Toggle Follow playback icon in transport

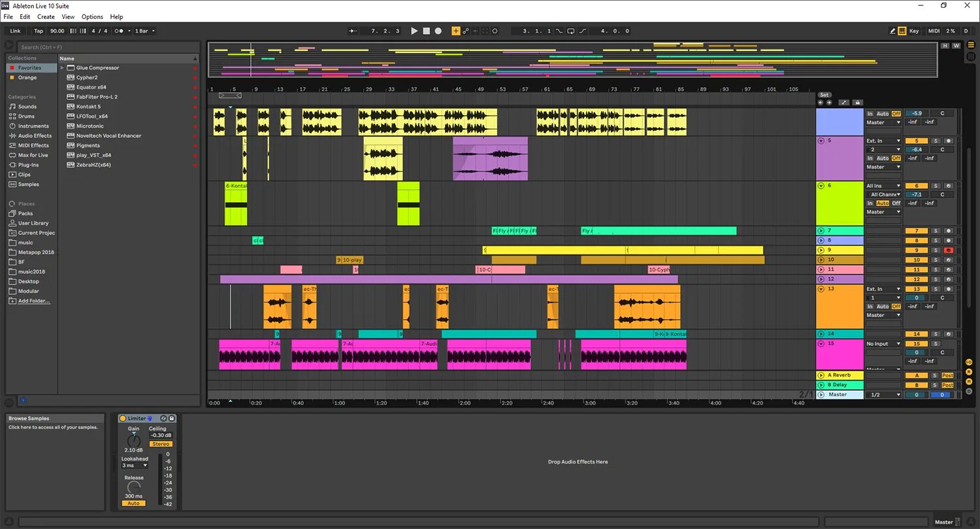tap(353, 31)
